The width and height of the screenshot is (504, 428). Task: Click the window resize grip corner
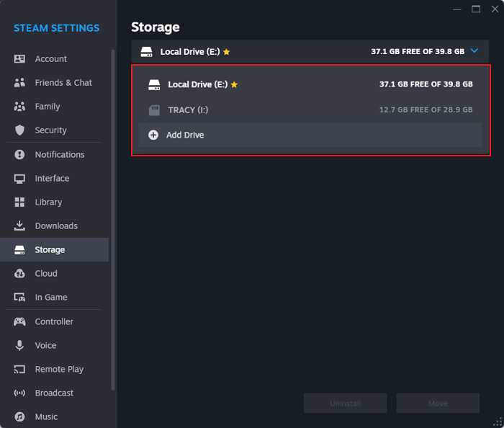pyautogui.click(x=498, y=422)
